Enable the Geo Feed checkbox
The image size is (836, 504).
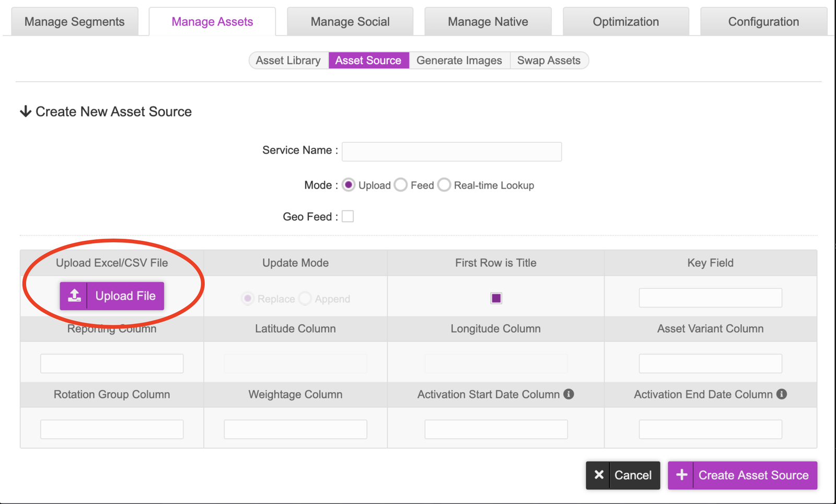348,216
